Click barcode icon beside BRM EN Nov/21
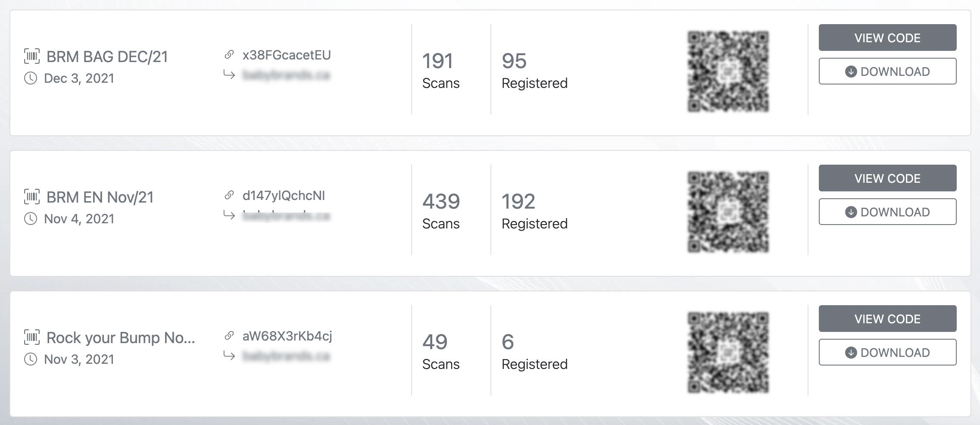The image size is (980, 425). [32, 197]
